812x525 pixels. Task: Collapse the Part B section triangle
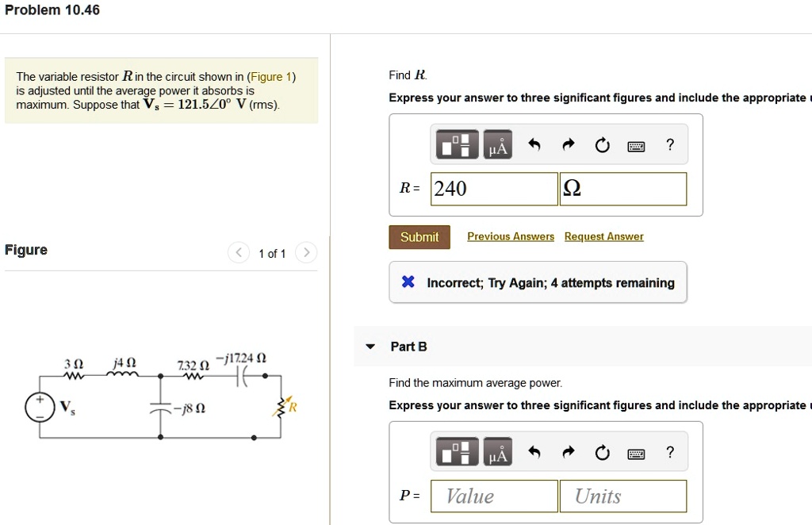tap(370, 346)
